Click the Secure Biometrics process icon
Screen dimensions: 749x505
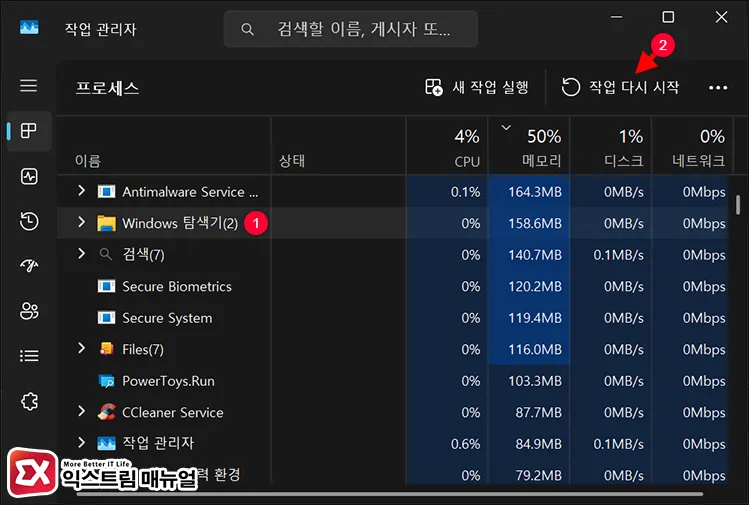pyautogui.click(x=106, y=287)
